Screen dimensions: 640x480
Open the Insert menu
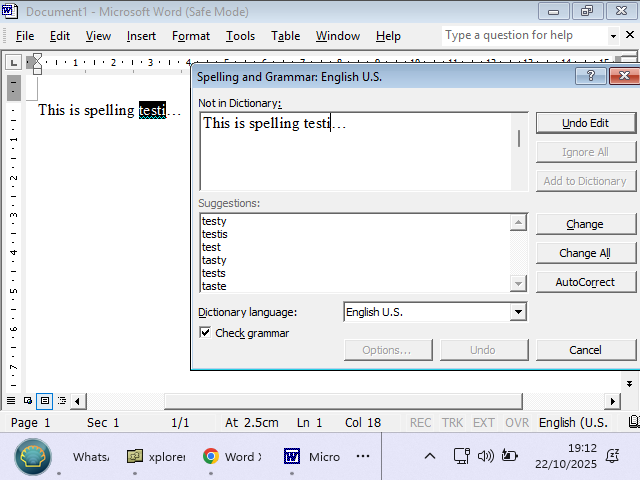(141, 36)
